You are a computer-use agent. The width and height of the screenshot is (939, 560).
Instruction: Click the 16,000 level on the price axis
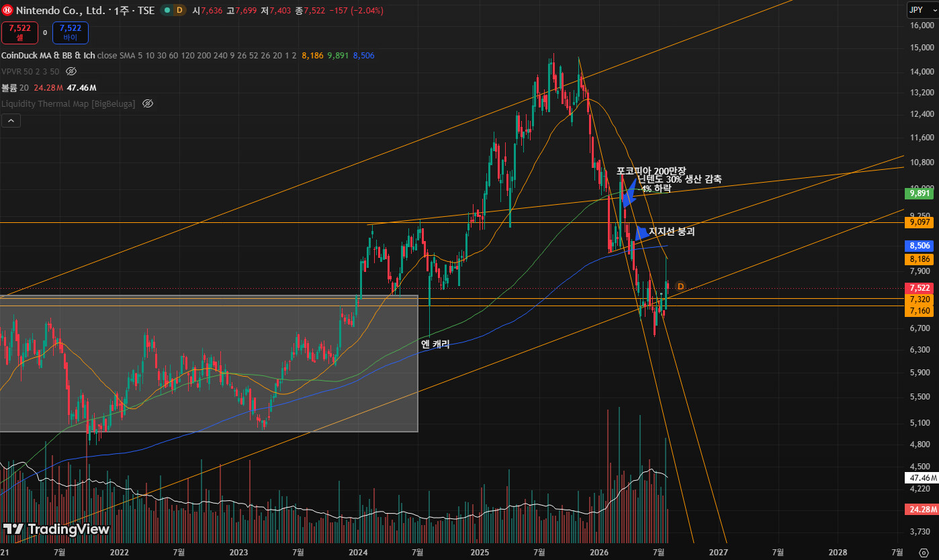click(922, 26)
